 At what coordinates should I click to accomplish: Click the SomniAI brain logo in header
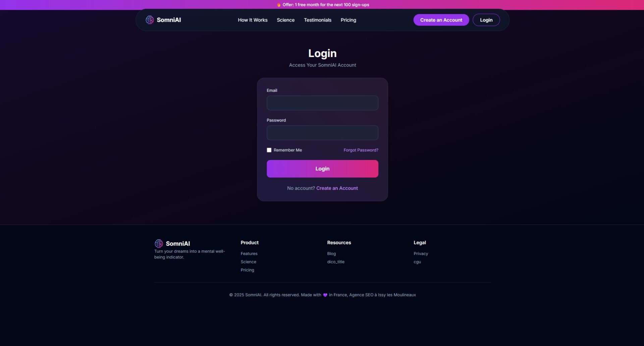[150, 20]
